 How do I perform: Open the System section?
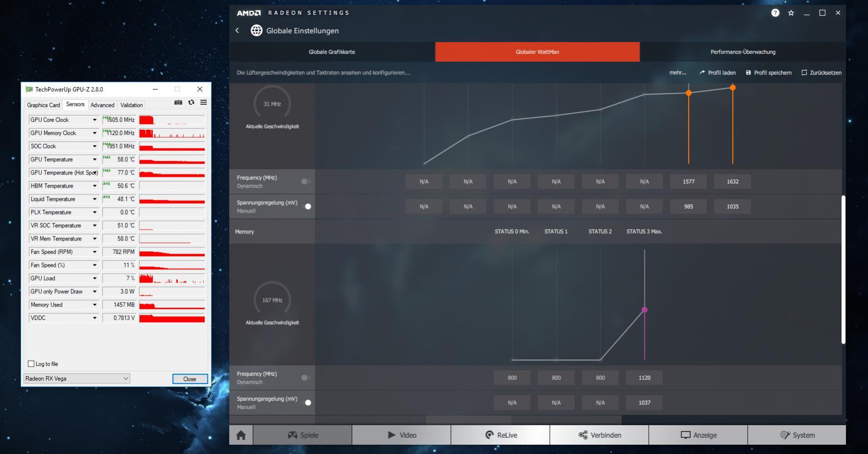pyautogui.click(x=797, y=435)
